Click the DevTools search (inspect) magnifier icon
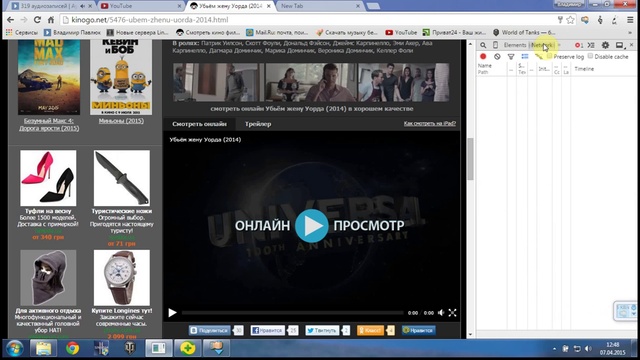The width and height of the screenshot is (640, 360). [483, 45]
